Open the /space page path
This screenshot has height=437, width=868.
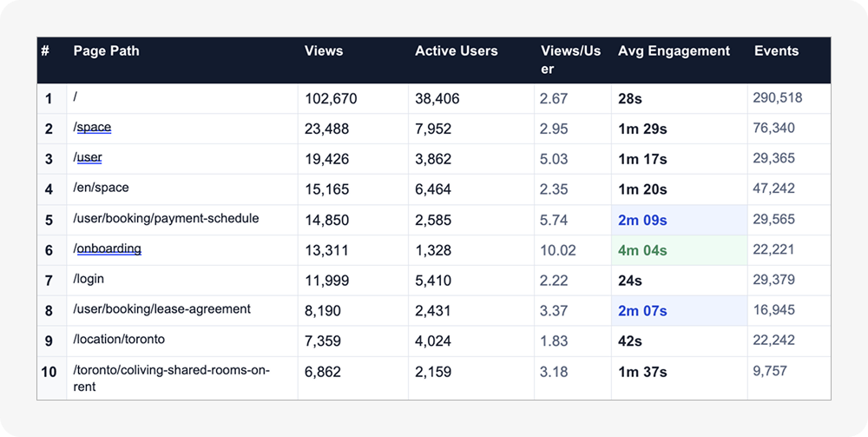93,128
